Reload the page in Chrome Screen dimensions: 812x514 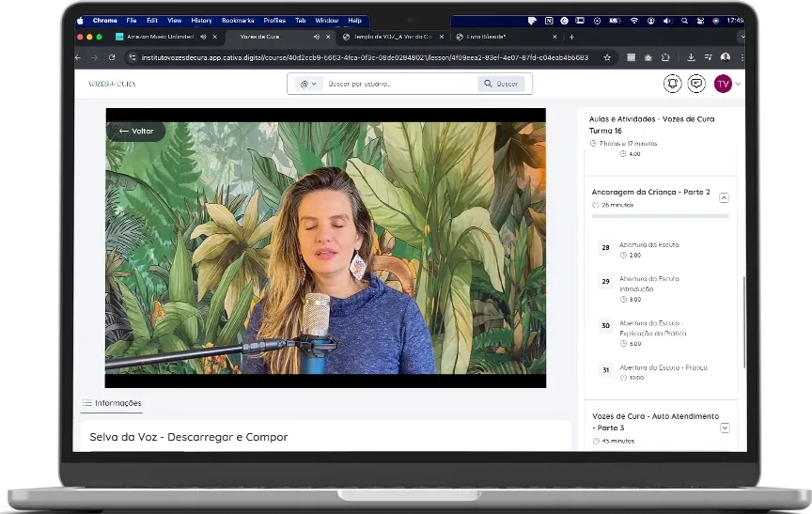click(112, 57)
